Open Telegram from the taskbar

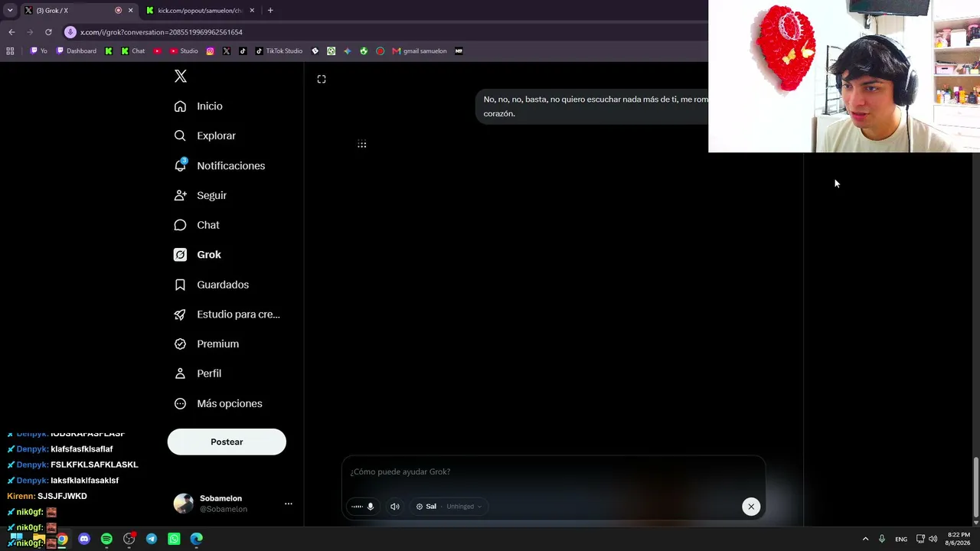[x=152, y=539]
